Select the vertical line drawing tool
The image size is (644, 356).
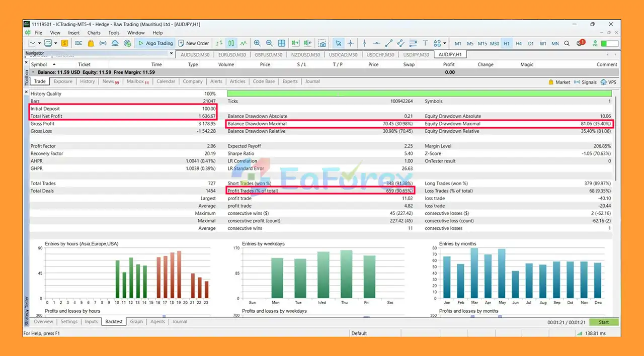click(365, 43)
